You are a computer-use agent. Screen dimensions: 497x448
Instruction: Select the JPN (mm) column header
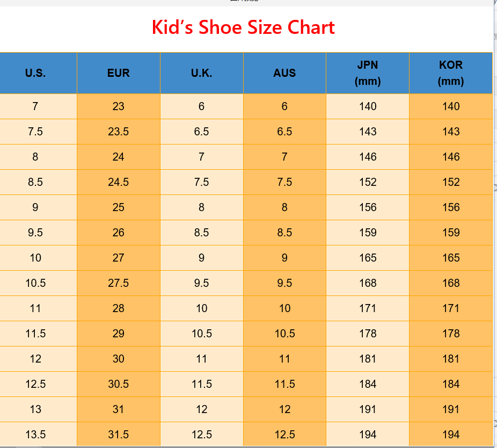368,73
